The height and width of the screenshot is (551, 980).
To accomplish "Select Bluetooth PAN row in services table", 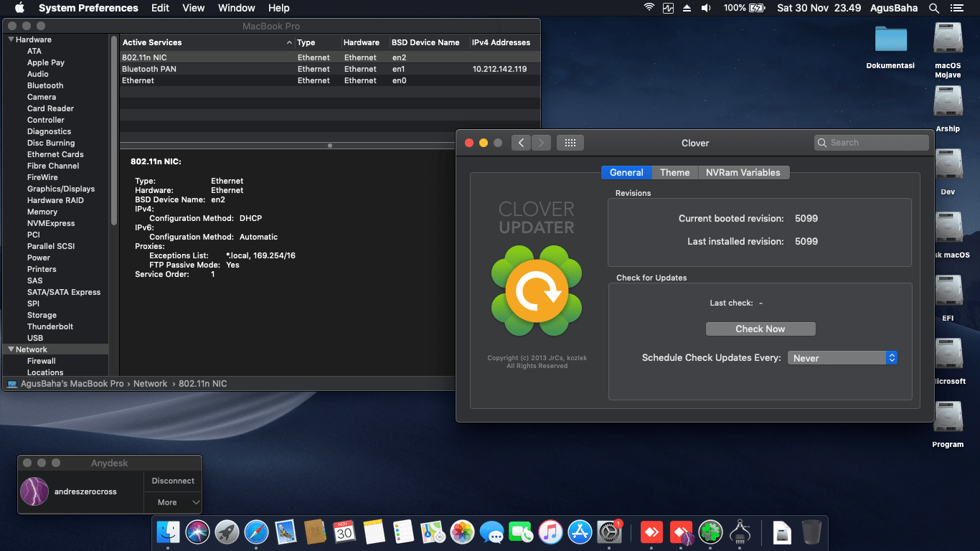I will (x=330, y=69).
